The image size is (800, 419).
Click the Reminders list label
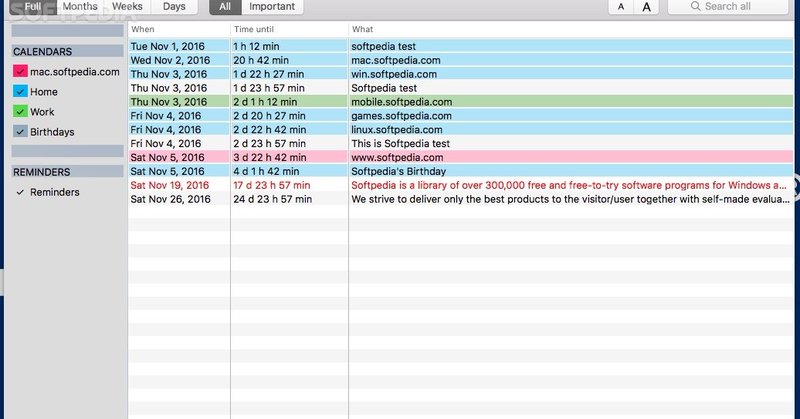(55, 192)
